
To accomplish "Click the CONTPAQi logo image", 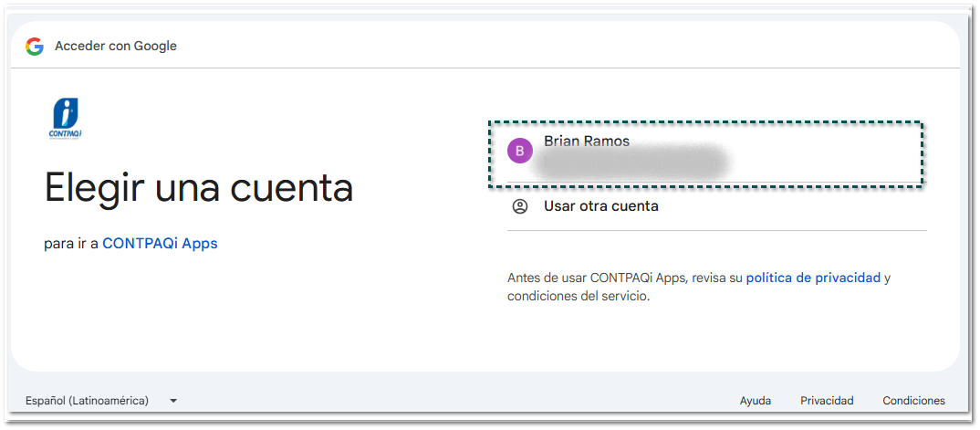I will click(65, 120).
